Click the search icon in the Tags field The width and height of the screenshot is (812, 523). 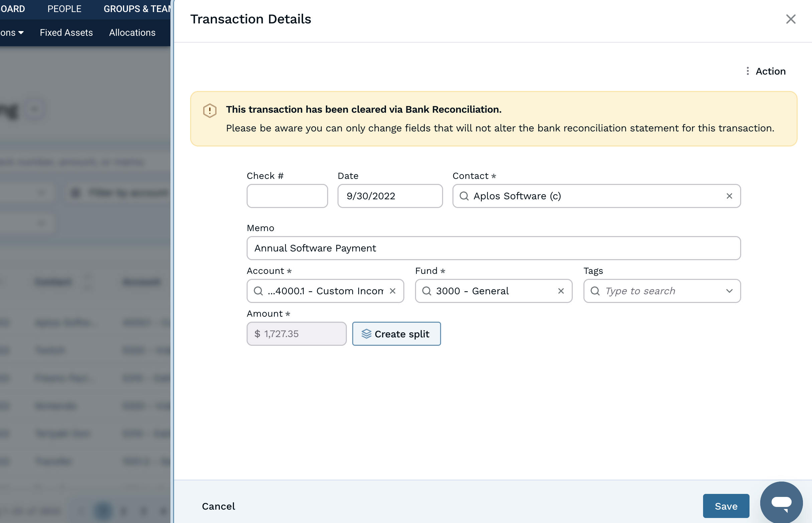595,291
